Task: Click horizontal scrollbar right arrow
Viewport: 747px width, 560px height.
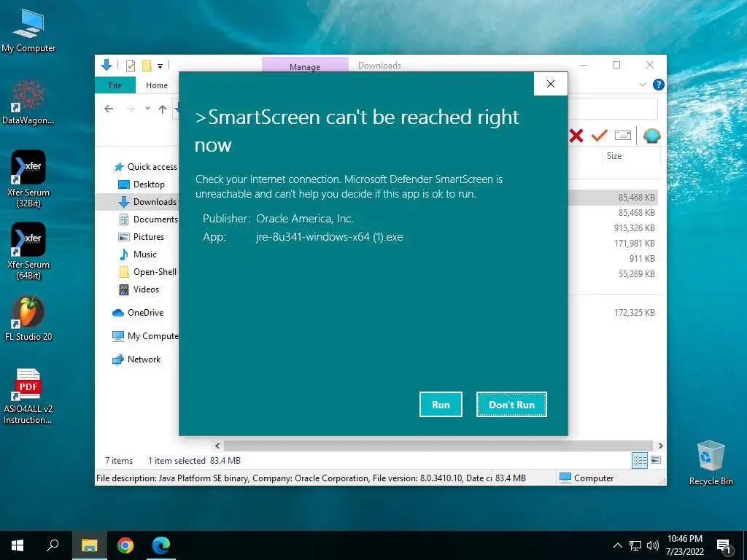Action: point(660,446)
